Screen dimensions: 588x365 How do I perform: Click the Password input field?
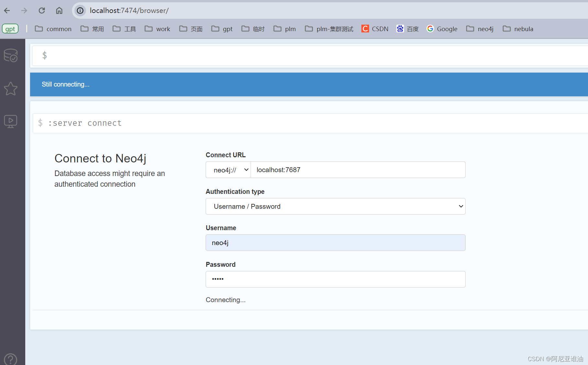point(335,279)
